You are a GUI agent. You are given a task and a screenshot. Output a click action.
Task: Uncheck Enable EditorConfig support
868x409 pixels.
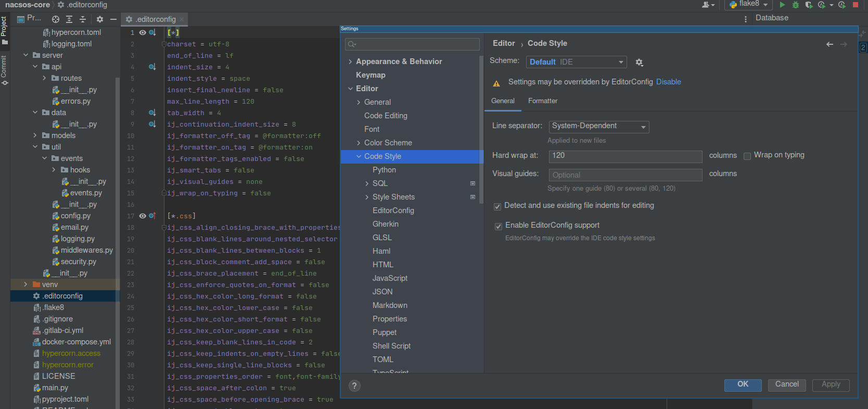pos(498,226)
